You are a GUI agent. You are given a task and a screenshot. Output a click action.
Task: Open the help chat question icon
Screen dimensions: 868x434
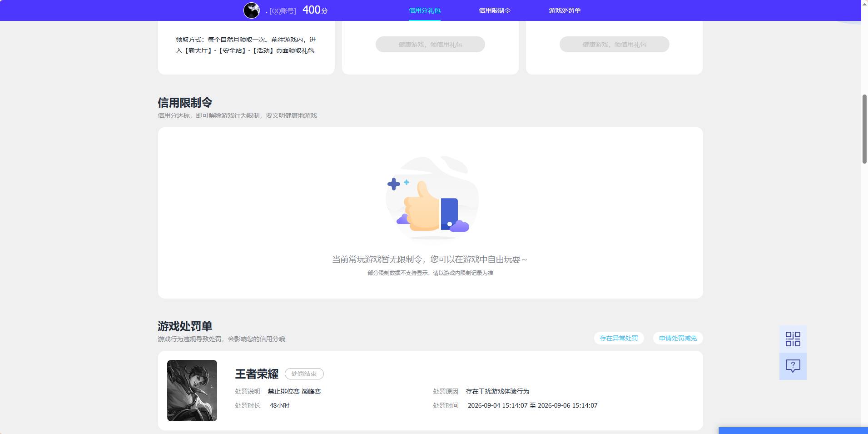click(793, 366)
